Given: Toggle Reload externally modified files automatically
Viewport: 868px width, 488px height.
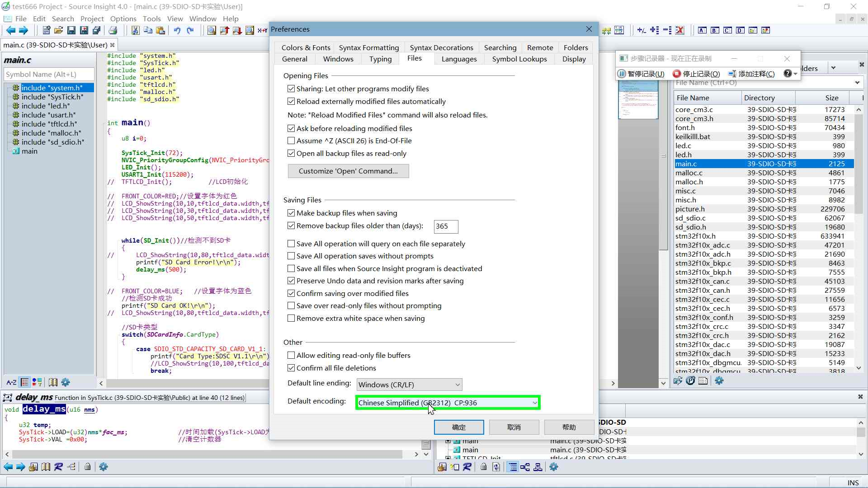Looking at the screenshot, I should tap(291, 102).
